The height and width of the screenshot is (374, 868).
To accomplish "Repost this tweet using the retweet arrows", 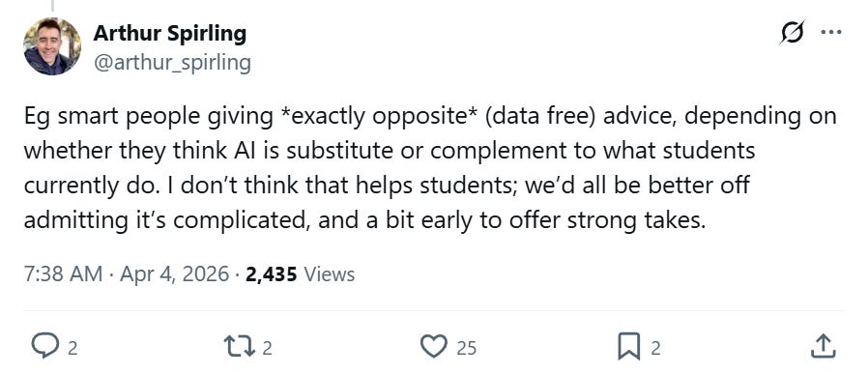I will [x=239, y=347].
